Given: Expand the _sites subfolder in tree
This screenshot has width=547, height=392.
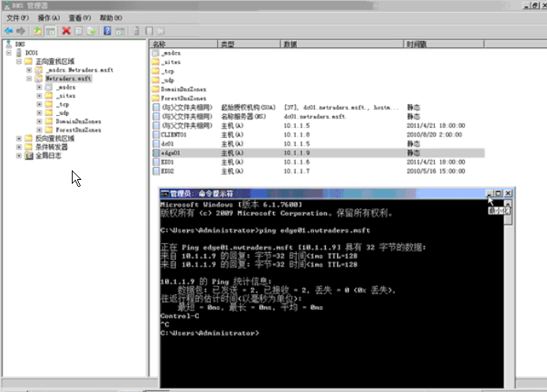Looking at the screenshot, I should tap(39, 95).
